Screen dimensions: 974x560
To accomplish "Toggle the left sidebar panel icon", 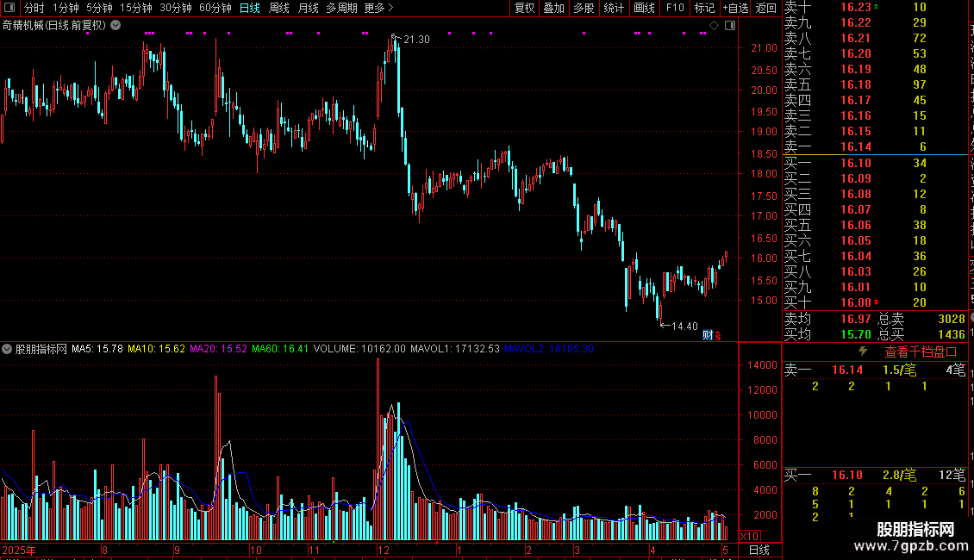I will pos(9,8).
